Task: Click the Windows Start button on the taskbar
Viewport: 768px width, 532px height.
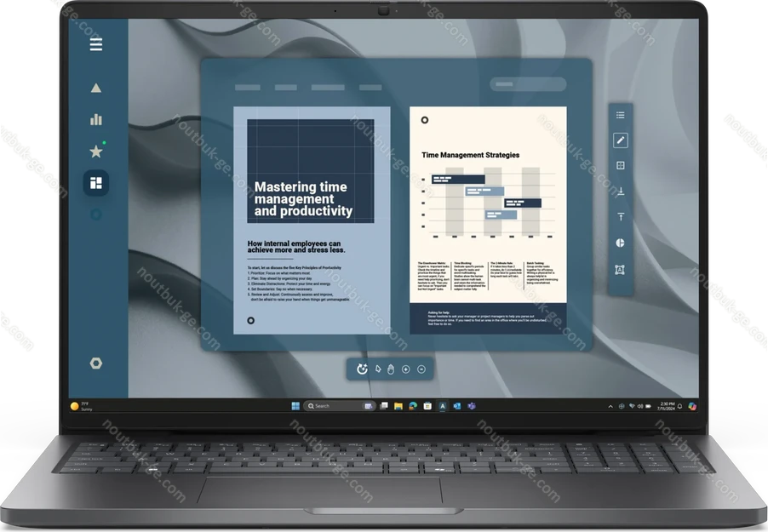Action: (295, 406)
